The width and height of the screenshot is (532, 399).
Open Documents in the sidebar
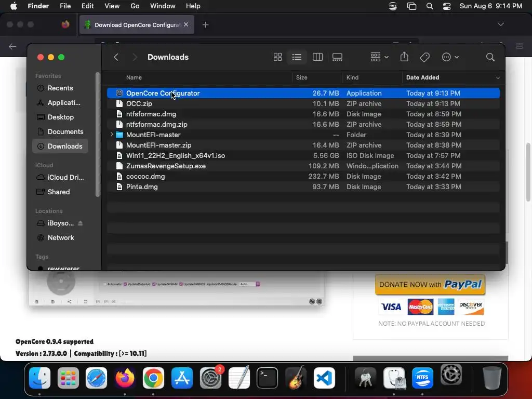tap(60, 131)
